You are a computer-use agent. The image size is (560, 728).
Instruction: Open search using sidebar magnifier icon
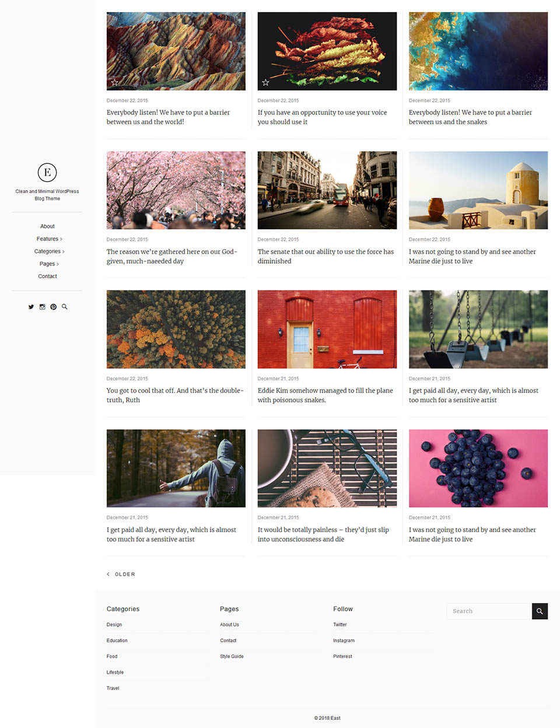(x=65, y=307)
